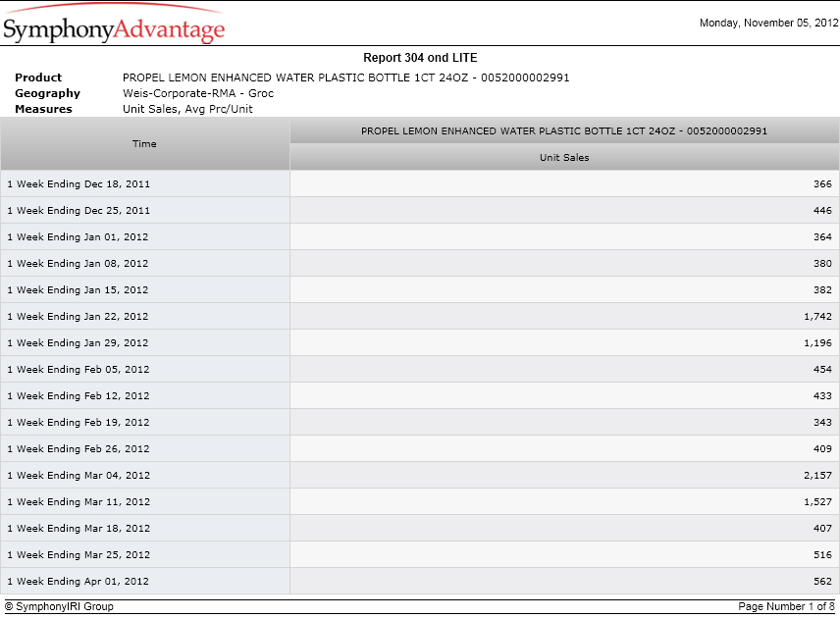
Task: Click unit sales value 382
Action: point(822,289)
